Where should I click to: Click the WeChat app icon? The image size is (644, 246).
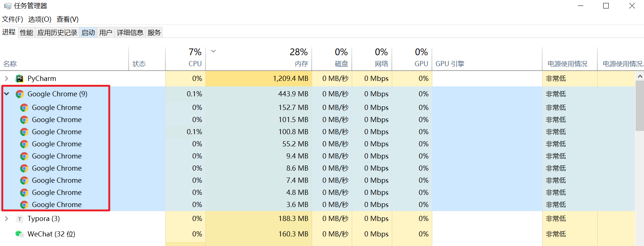click(x=19, y=234)
